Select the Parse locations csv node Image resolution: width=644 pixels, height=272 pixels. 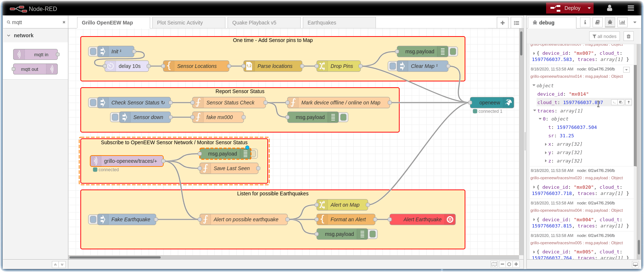[x=273, y=66]
